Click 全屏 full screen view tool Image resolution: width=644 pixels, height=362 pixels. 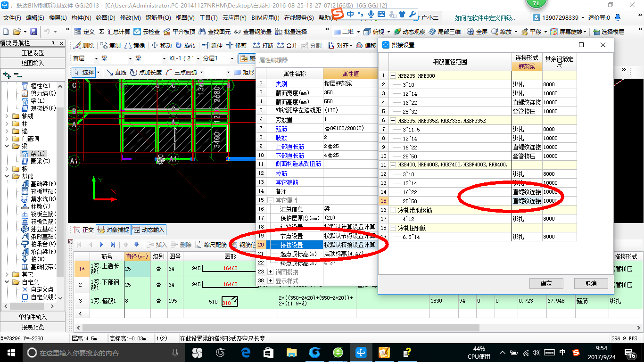click(x=477, y=32)
